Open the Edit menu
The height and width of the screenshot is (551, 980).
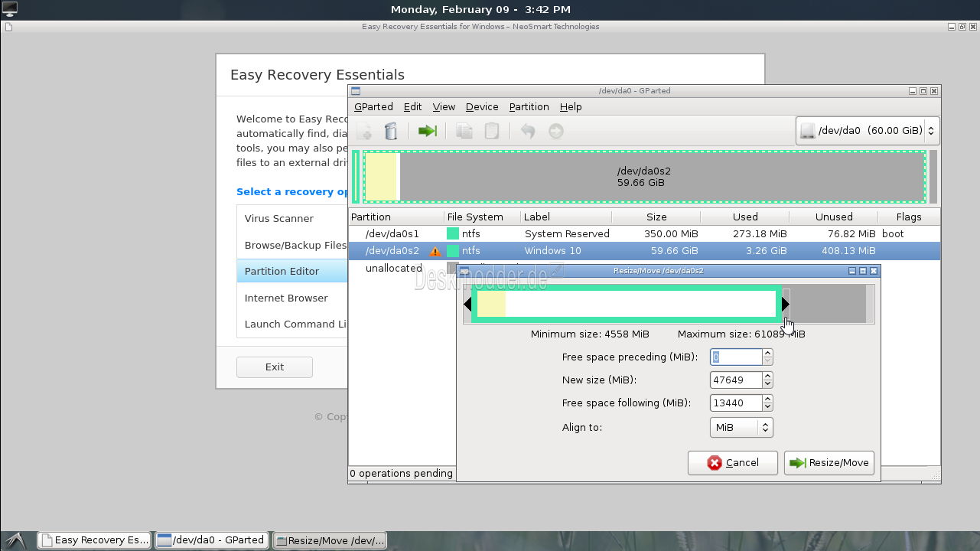coord(413,107)
